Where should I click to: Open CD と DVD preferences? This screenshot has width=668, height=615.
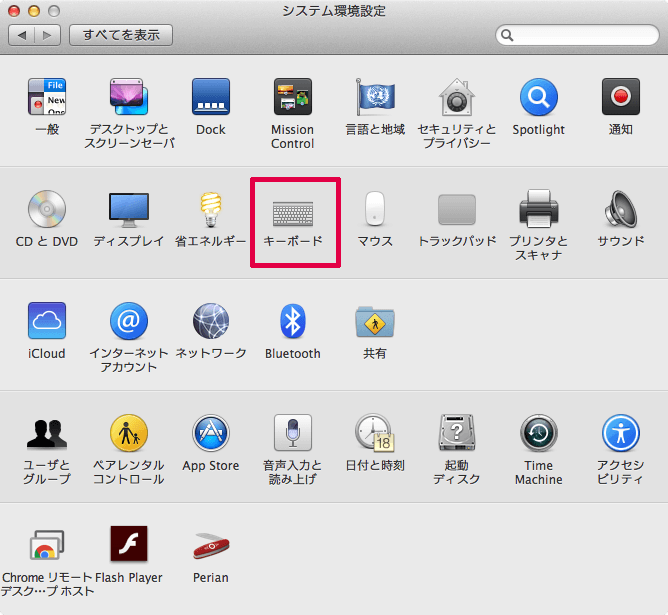pyautogui.click(x=47, y=209)
